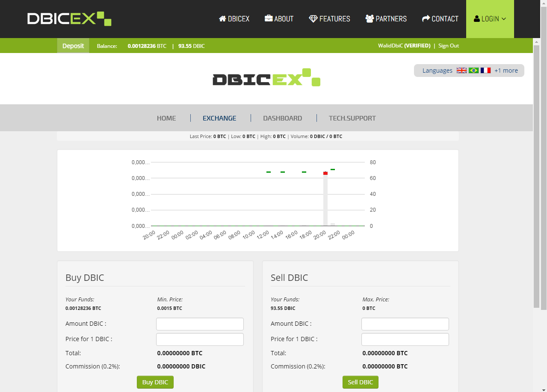The width and height of the screenshot is (547, 392).
Task: Click the 93.55 DBIC balance in green bar
Action: (192, 46)
